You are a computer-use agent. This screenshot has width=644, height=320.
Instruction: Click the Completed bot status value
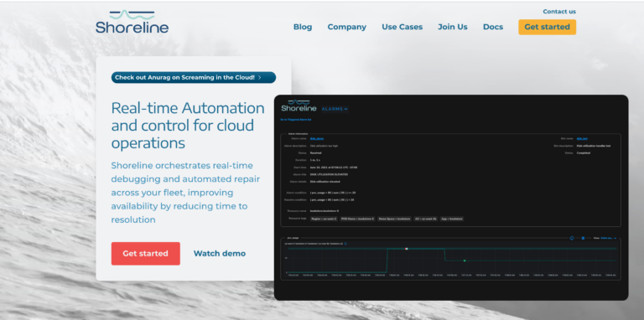584,153
